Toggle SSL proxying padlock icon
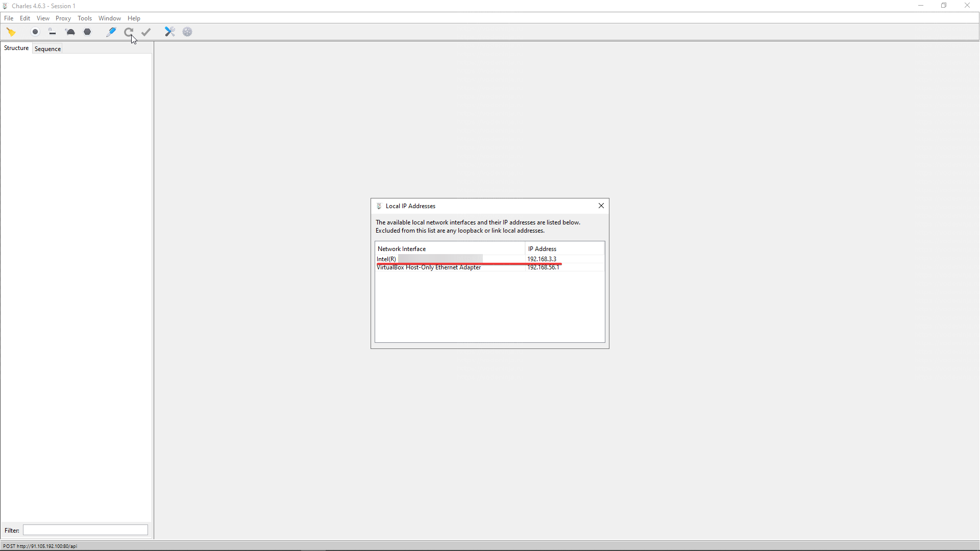Screen dimensions: 980x551 coord(52,32)
